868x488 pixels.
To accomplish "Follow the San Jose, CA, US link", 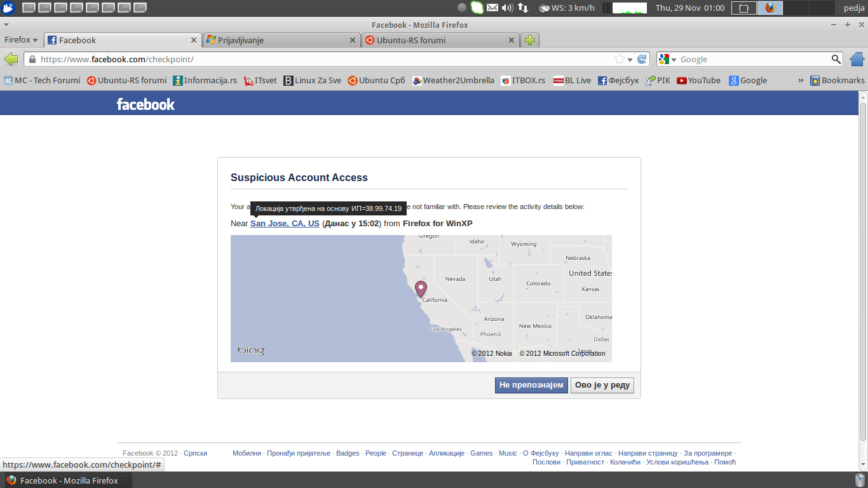I will (285, 224).
